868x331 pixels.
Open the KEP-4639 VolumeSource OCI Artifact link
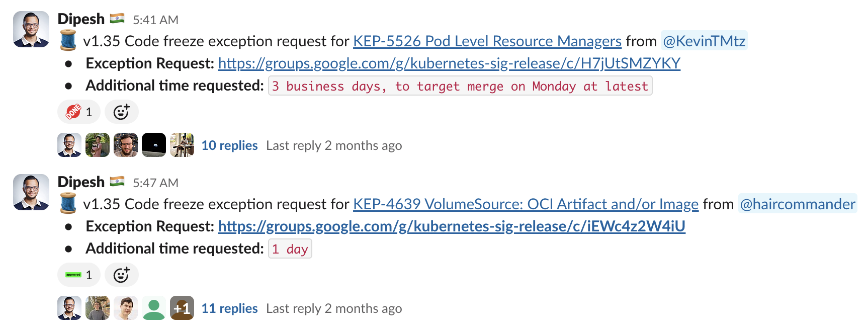[x=526, y=204]
